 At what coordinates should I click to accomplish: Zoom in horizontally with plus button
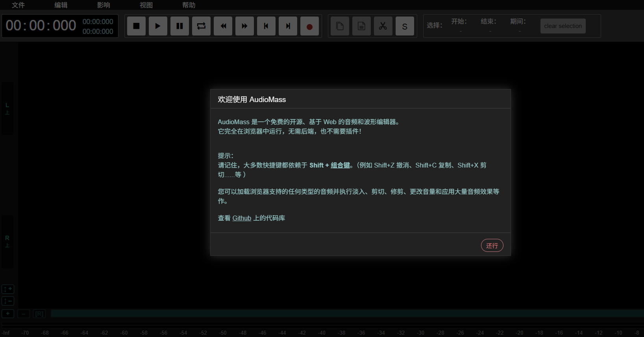[8, 314]
